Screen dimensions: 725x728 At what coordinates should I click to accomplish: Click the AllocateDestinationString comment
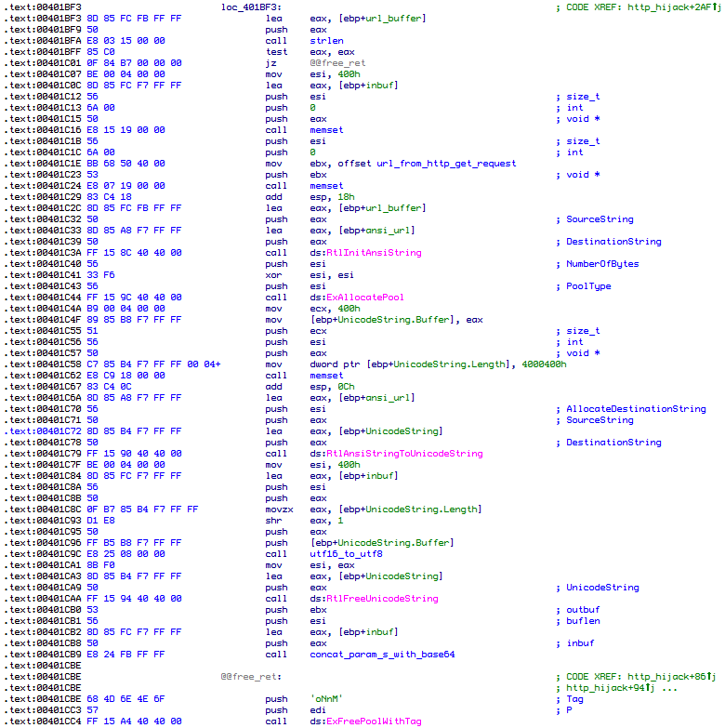(x=636, y=408)
